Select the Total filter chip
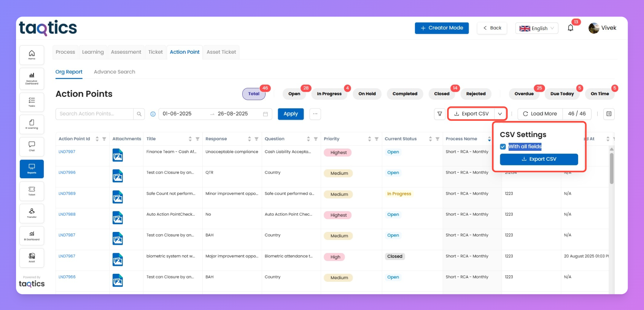The width and height of the screenshot is (644, 310). (254, 94)
